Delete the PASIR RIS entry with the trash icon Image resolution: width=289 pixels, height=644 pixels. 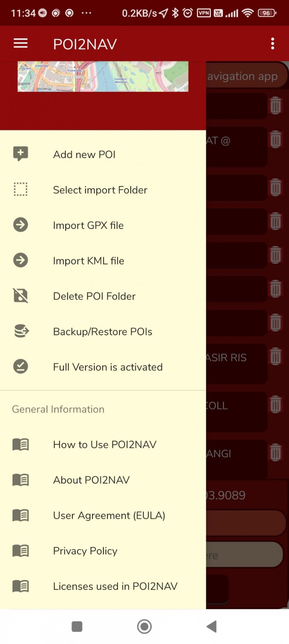coord(275,357)
